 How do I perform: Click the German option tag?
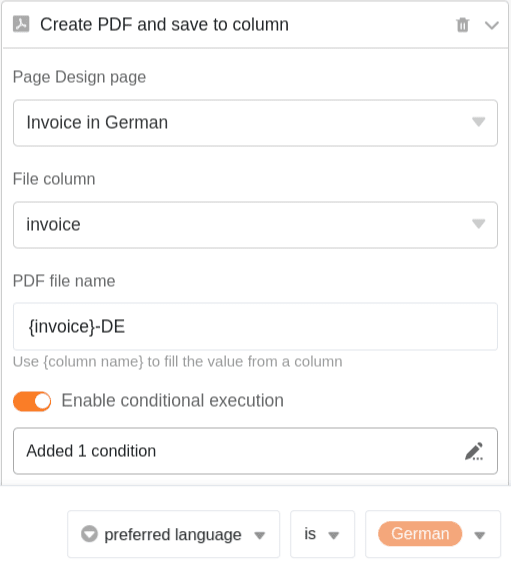click(x=420, y=534)
